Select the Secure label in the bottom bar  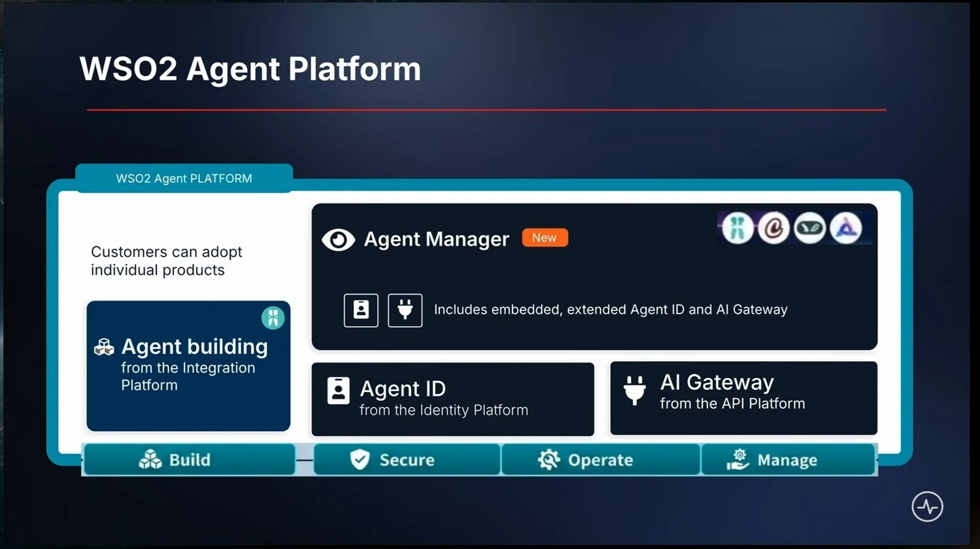(x=407, y=460)
